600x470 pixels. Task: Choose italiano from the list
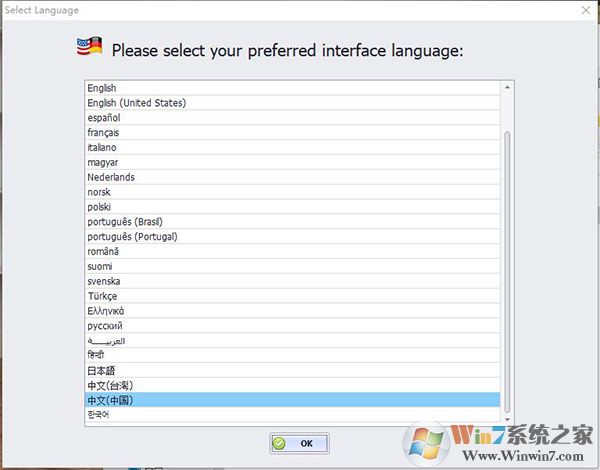292,148
